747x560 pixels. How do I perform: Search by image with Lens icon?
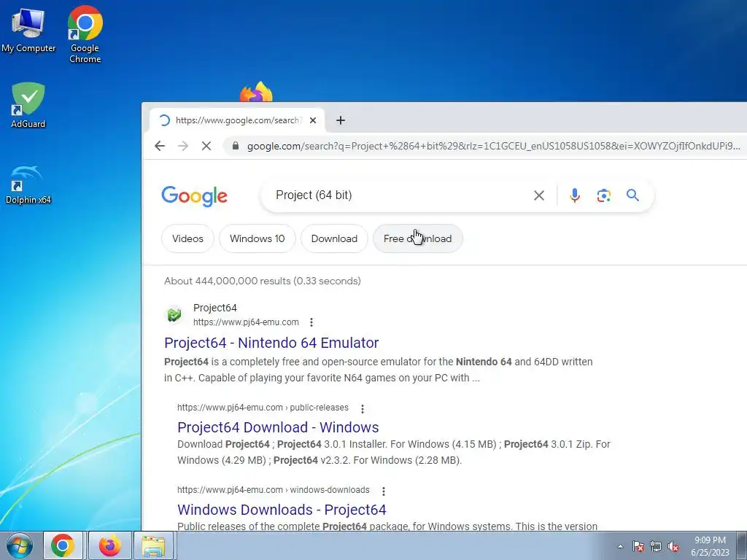pos(603,195)
